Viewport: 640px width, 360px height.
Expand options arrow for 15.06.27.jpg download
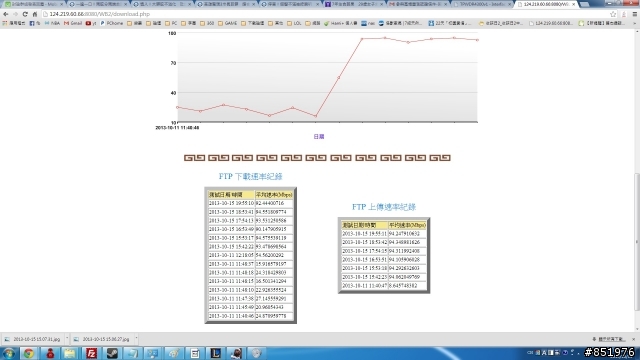click(136, 338)
